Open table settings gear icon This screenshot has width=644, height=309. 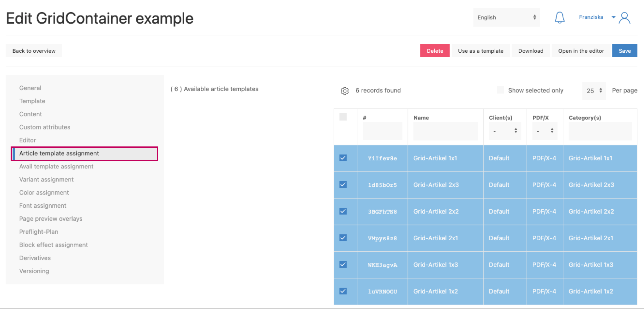coord(344,91)
